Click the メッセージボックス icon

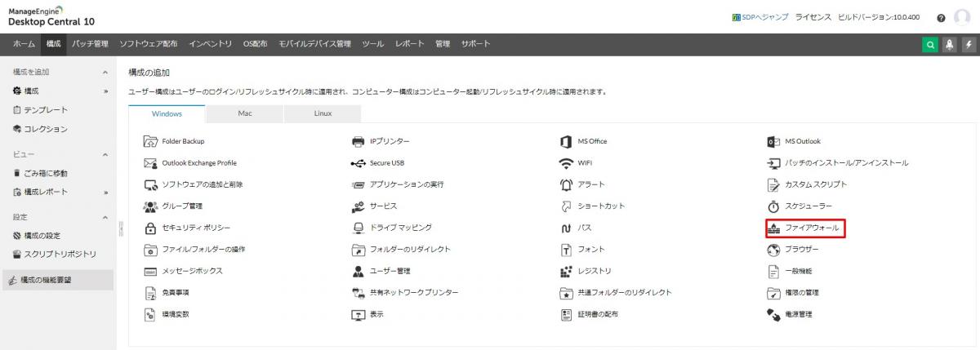pos(150,271)
